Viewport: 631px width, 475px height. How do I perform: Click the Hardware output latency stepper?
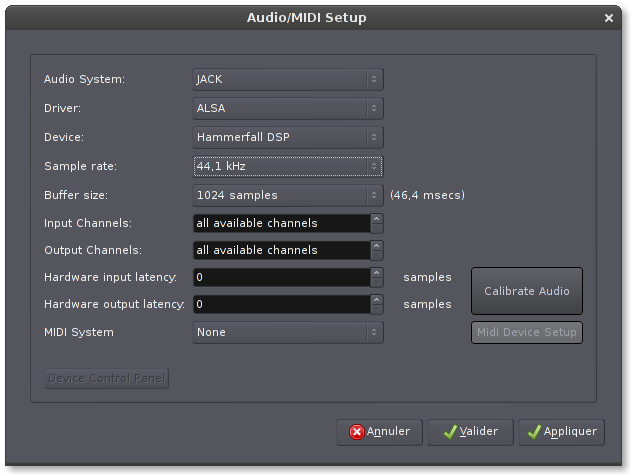(x=377, y=304)
